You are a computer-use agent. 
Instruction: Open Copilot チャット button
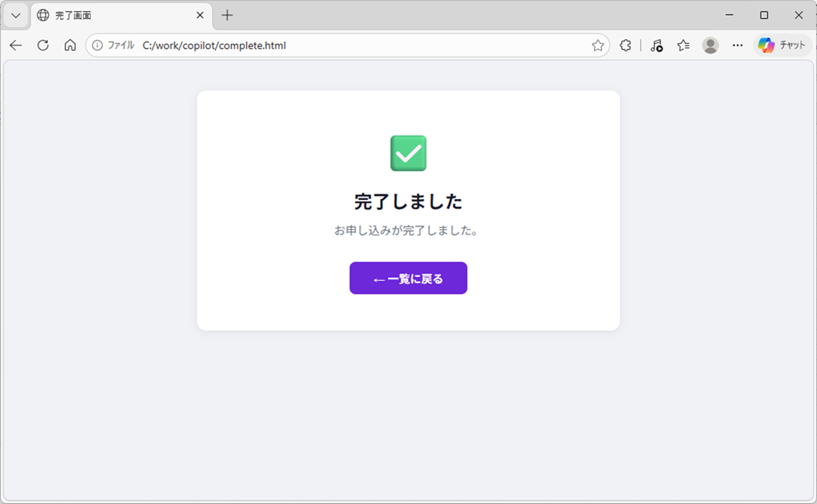tap(782, 45)
